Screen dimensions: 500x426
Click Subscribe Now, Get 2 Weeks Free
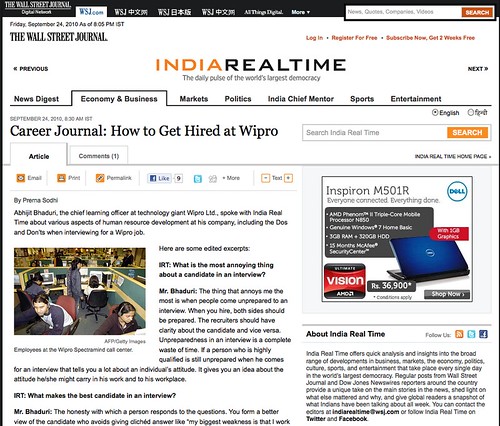(x=430, y=38)
